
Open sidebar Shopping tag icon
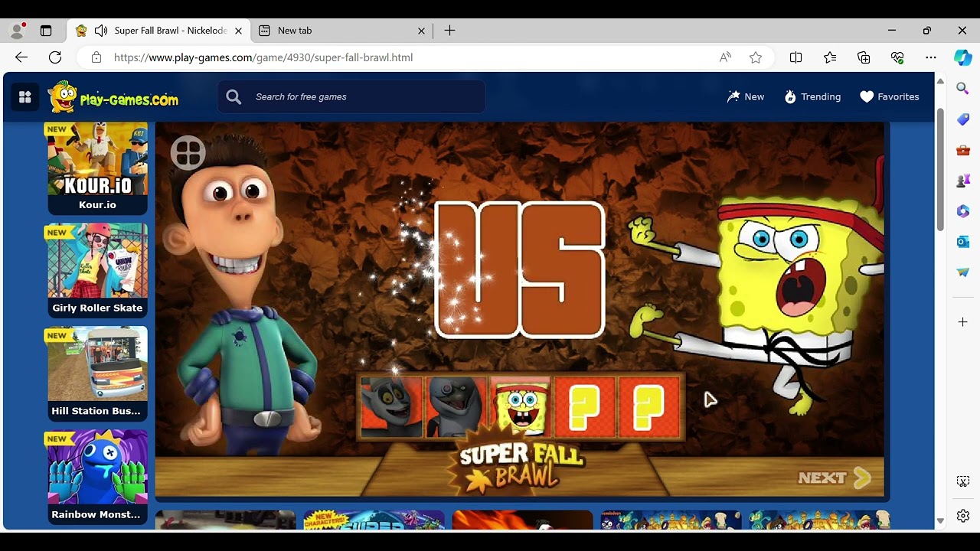(x=963, y=119)
